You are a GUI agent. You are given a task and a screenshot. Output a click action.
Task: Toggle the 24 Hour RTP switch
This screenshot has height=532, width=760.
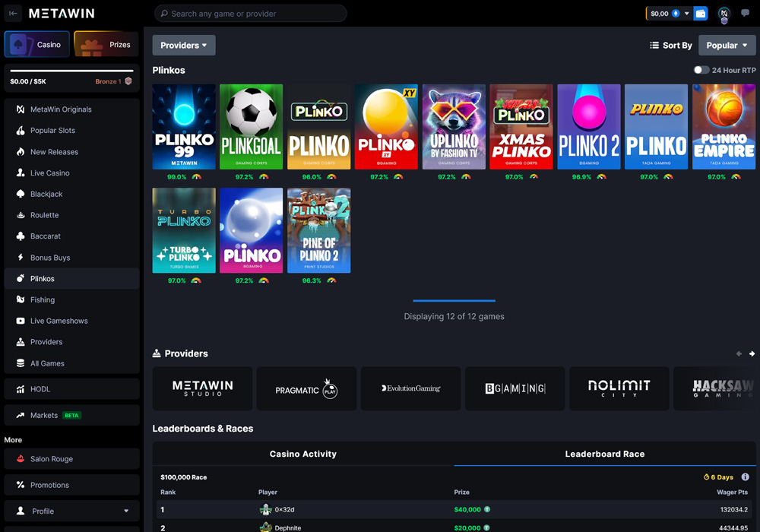click(701, 70)
